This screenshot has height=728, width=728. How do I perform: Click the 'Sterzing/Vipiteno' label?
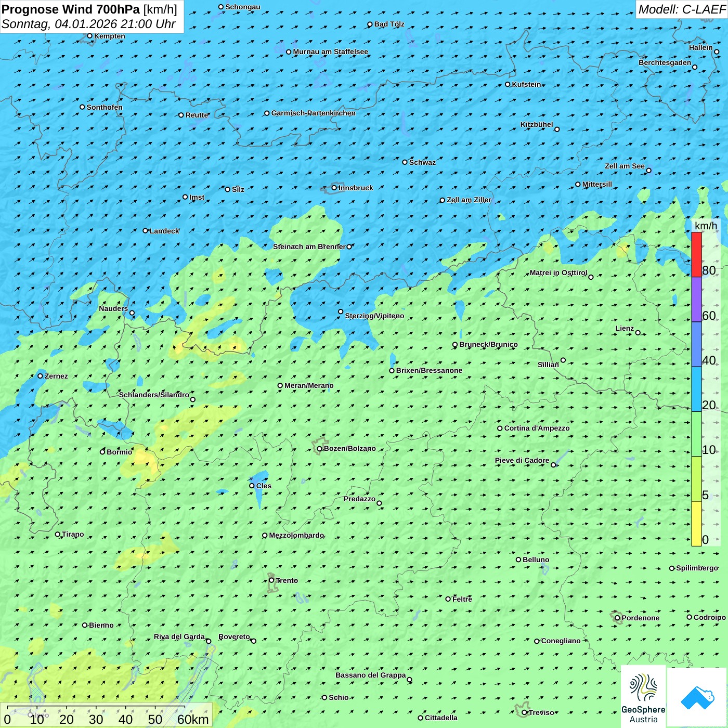[x=374, y=316]
